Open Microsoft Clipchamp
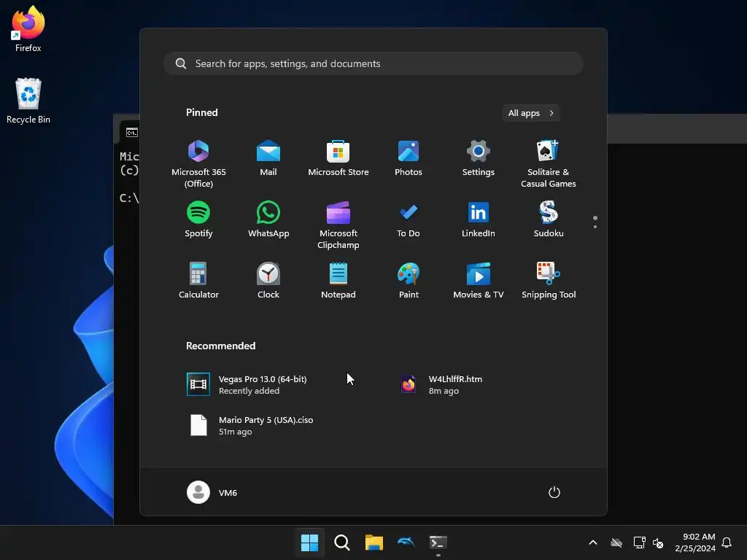This screenshot has height=560, width=747. tap(338, 225)
